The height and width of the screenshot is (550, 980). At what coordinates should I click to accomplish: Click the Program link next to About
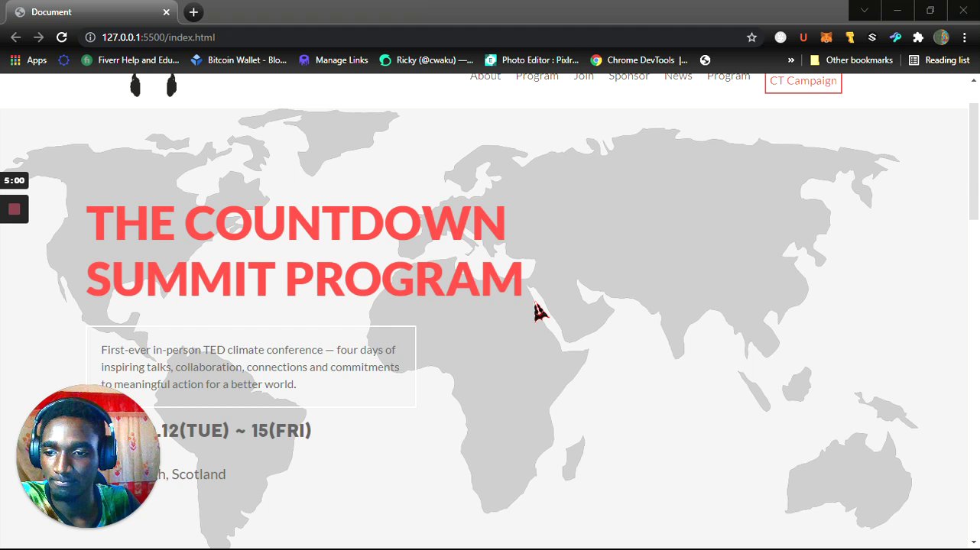[537, 77]
